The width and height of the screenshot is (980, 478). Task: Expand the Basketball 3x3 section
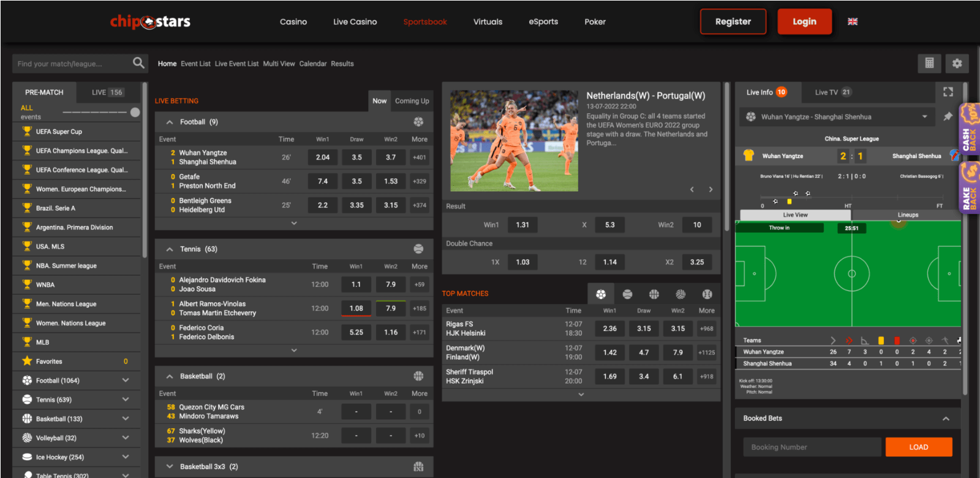[x=170, y=466]
